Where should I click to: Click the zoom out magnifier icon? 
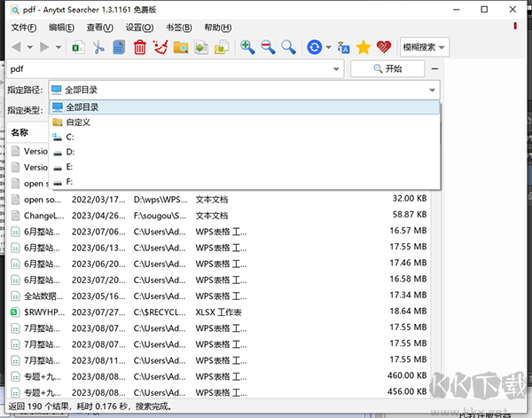point(268,47)
